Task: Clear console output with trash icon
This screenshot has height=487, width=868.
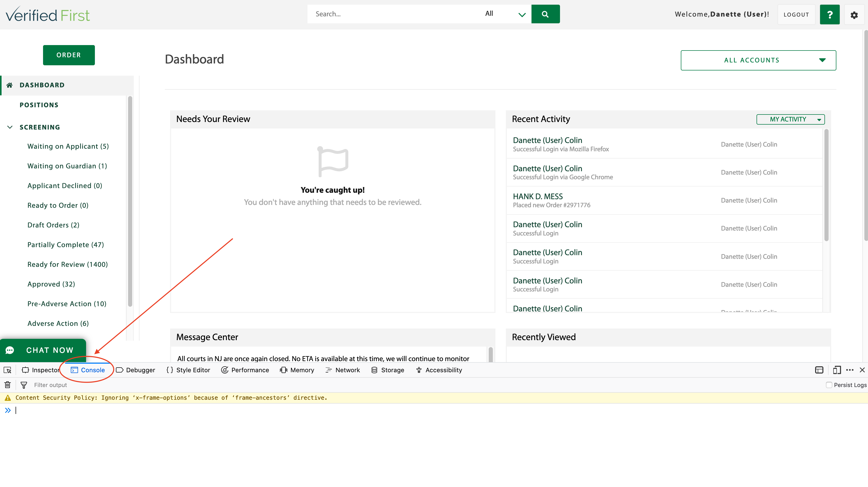Action: pos(8,385)
